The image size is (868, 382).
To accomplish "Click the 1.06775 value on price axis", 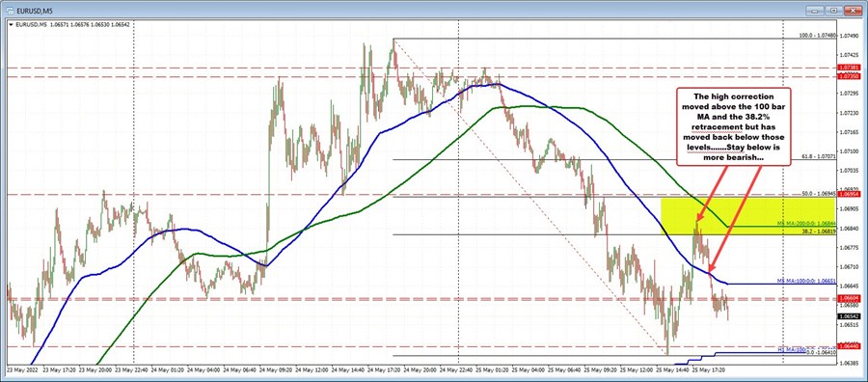I will pos(850,248).
